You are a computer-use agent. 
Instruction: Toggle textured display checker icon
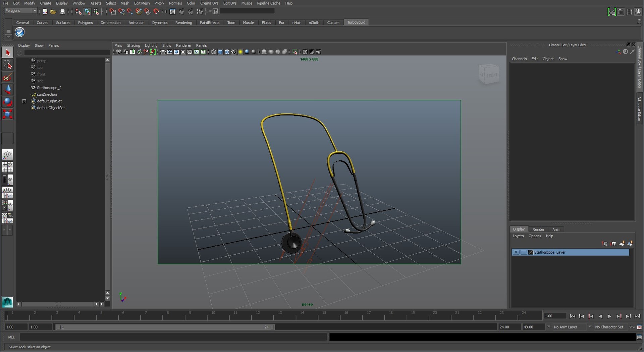233,52
